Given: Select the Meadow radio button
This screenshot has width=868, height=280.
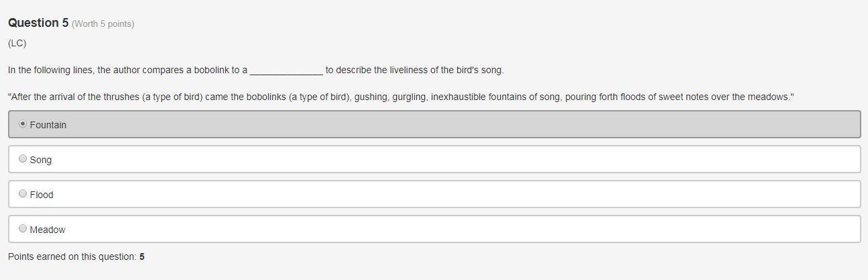Looking at the screenshot, I should (x=23, y=229).
